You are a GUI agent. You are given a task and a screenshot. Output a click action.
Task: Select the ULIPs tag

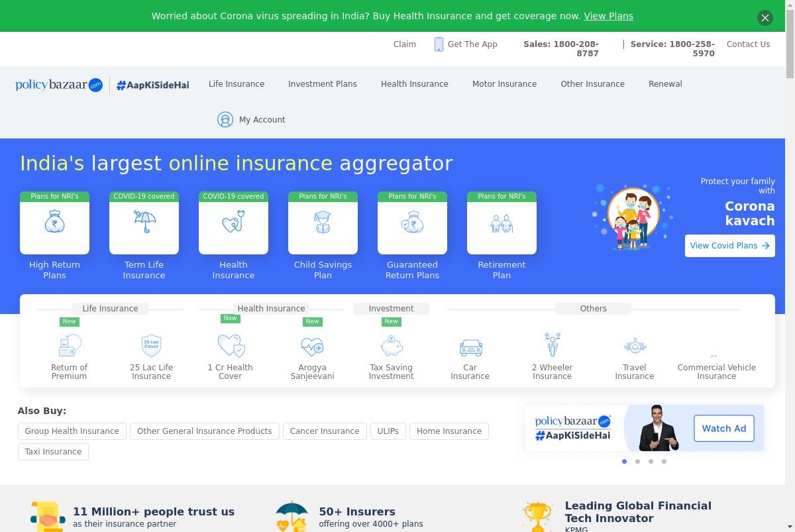pyautogui.click(x=388, y=431)
